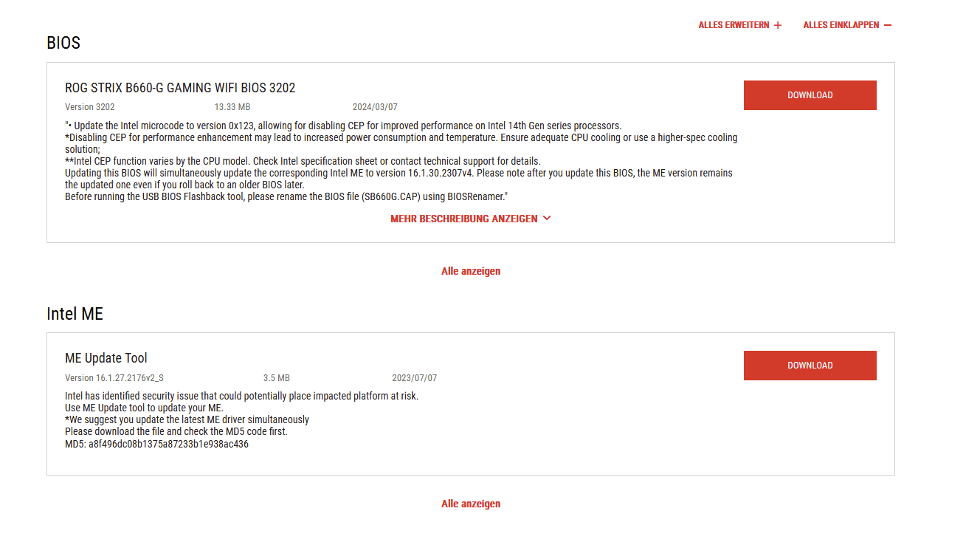Download the ME Update Tool
Screen dimensions: 980x545
810,366
